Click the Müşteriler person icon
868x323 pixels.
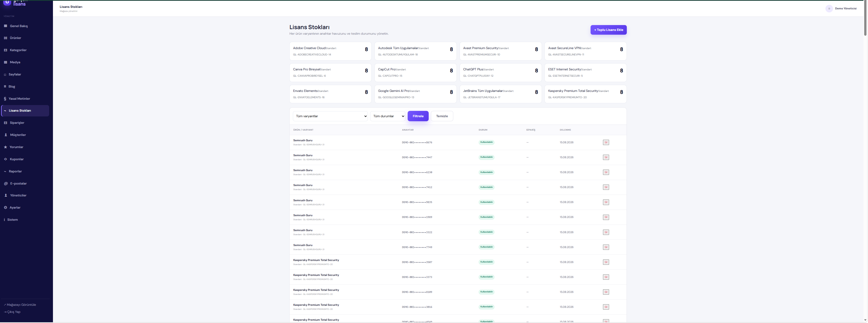pyautogui.click(x=6, y=135)
